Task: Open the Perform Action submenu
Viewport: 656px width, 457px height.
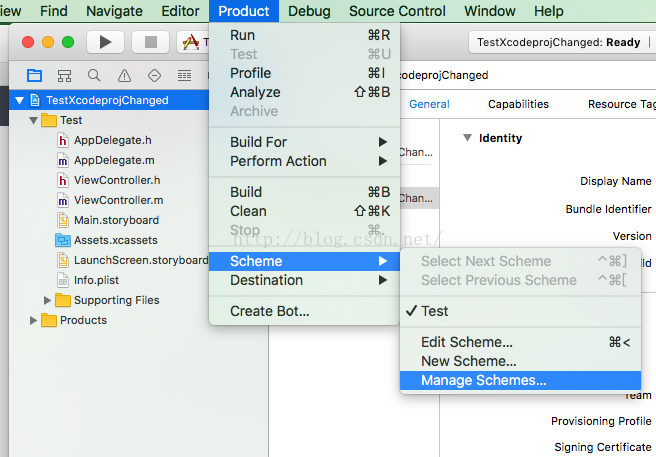Action: [304, 161]
